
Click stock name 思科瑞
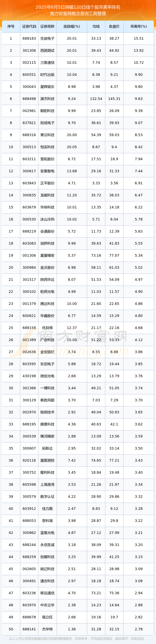point(47,521)
